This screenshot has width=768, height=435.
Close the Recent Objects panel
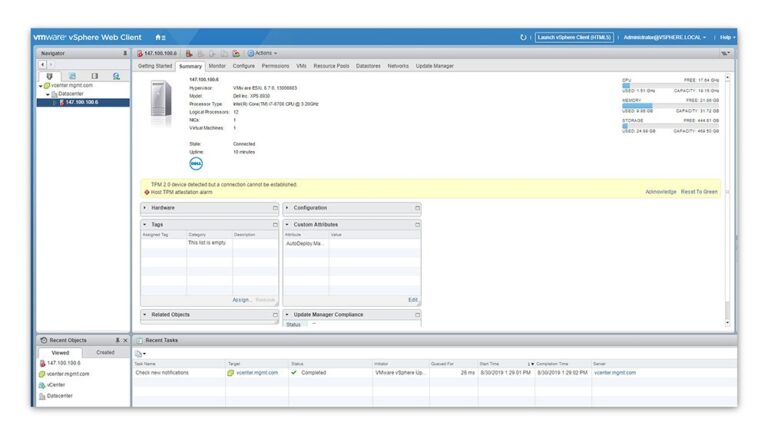coord(125,340)
